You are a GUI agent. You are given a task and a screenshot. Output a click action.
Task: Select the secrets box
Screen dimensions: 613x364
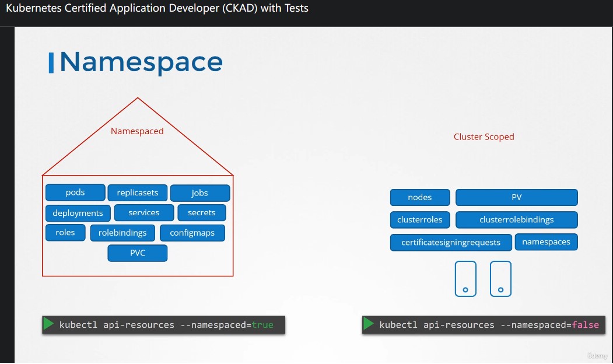point(202,213)
